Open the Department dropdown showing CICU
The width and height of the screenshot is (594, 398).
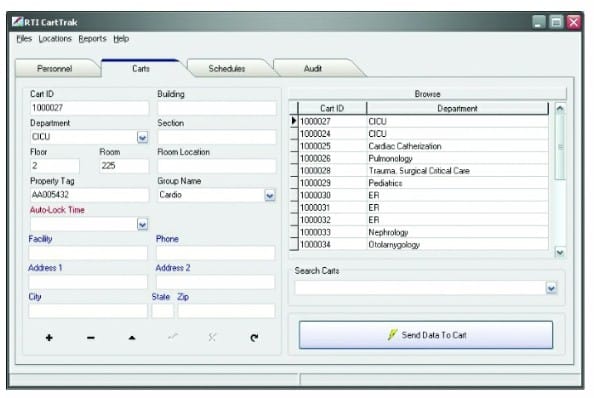142,137
